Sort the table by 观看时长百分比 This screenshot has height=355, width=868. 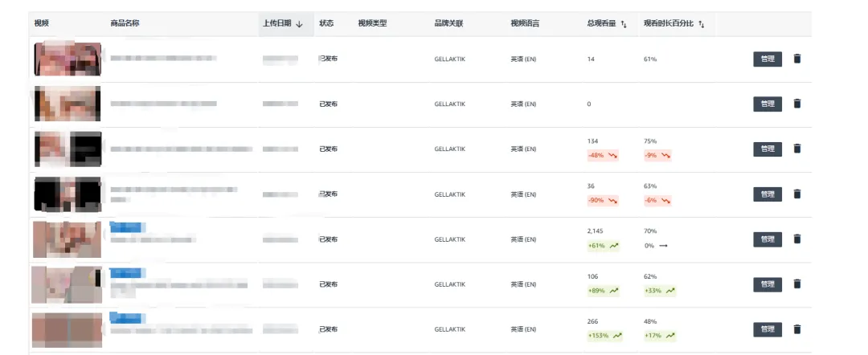pyautogui.click(x=702, y=24)
